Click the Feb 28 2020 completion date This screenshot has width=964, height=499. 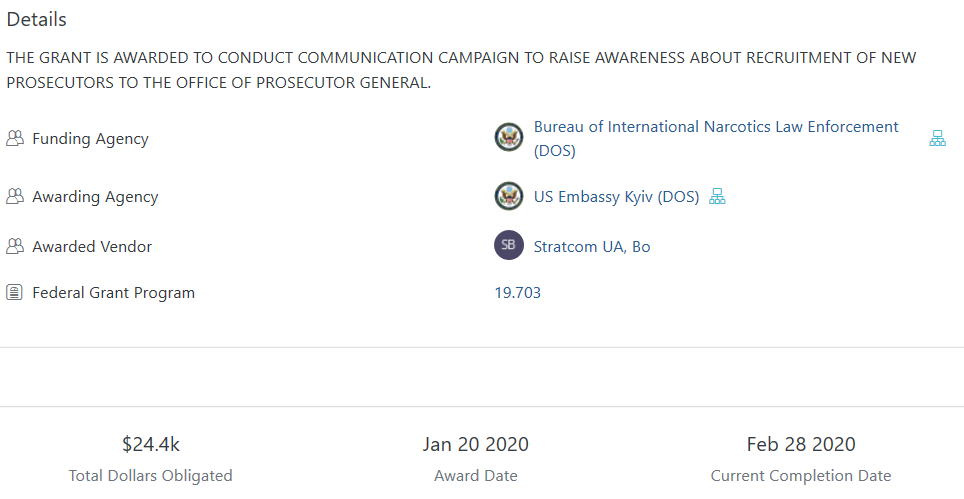(800, 444)
